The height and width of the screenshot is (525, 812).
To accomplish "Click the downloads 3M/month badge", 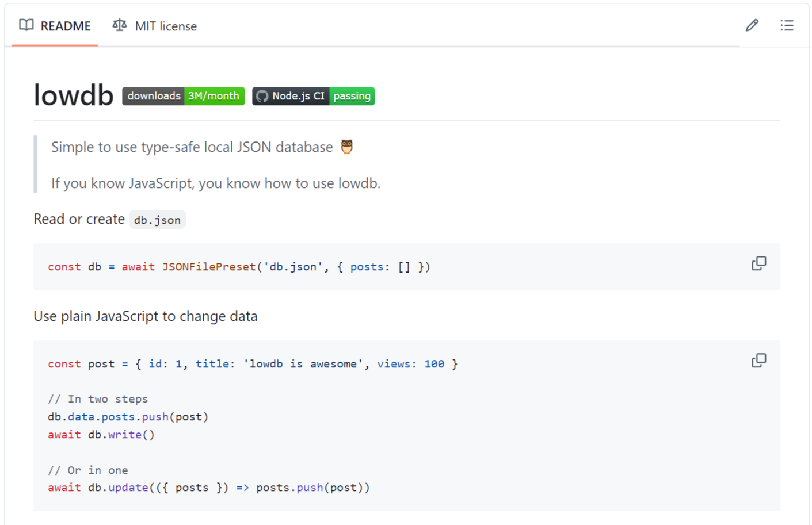I will tap(183, 96).
